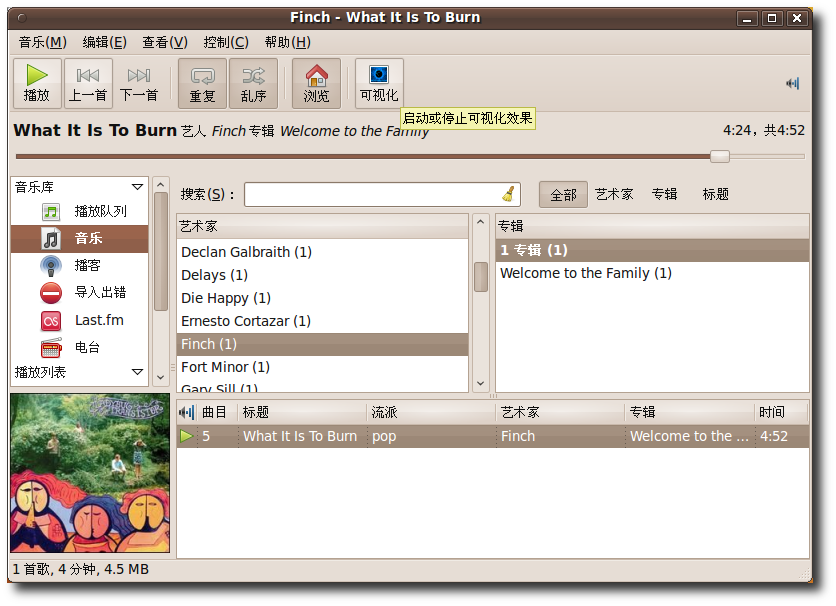Select the 音乐 music source
Screen dimensions: 836x606
(79, 238)
